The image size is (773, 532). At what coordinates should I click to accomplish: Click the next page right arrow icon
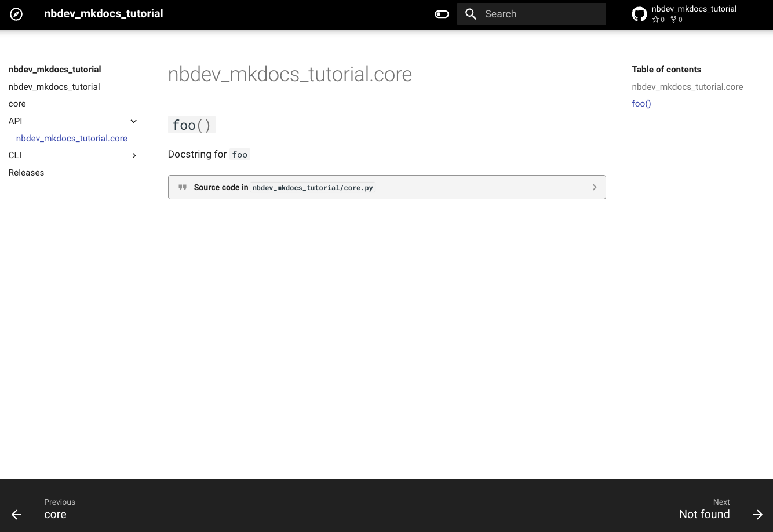coord(757,515)
